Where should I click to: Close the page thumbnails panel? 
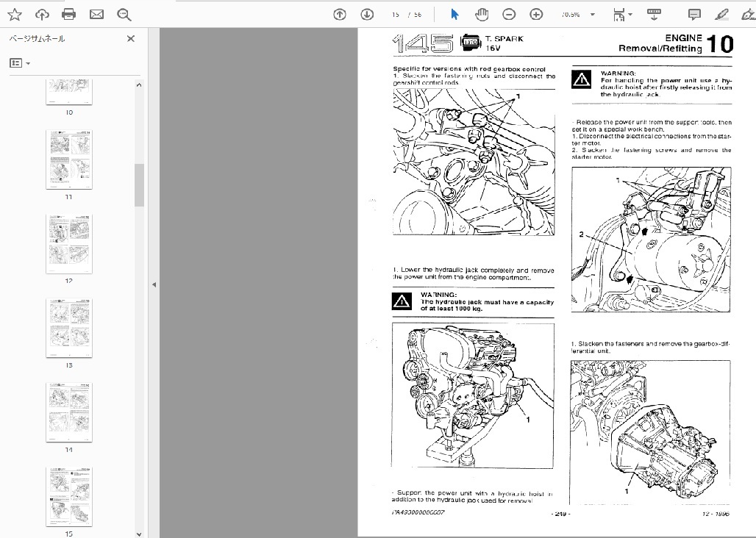point(131,38)
